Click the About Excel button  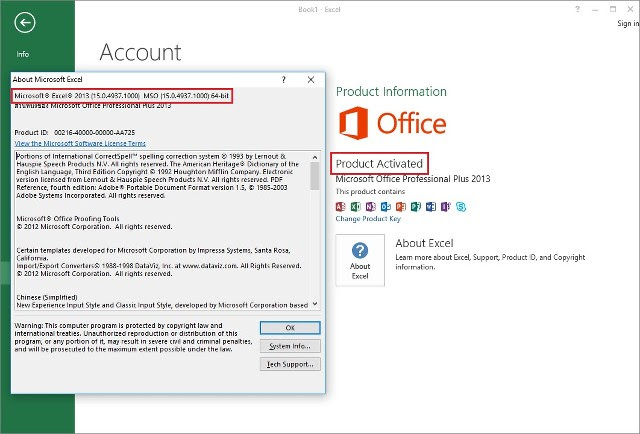coord(360,260)
